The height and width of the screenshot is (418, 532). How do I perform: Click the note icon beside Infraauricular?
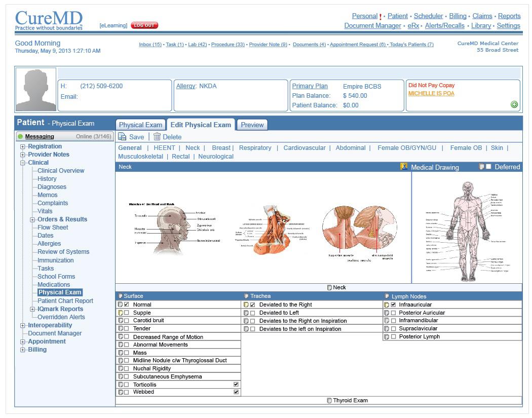click(387, 305)
